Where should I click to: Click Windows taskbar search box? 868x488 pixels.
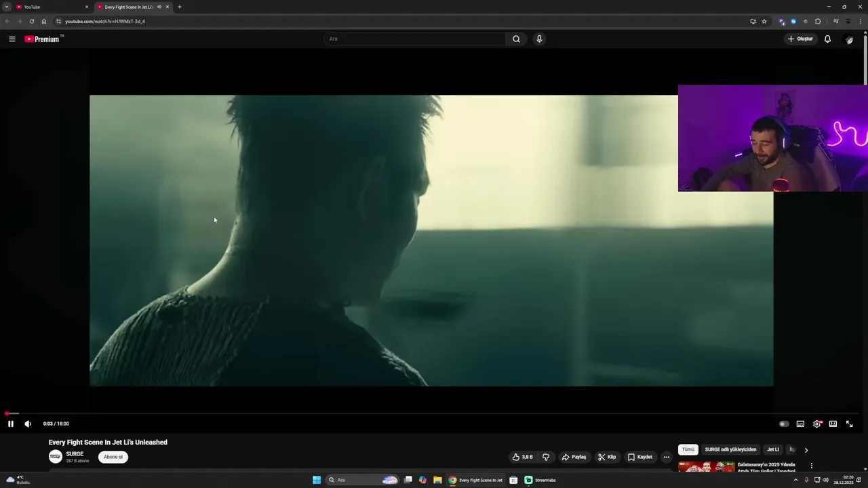click(x=362, y=480)
